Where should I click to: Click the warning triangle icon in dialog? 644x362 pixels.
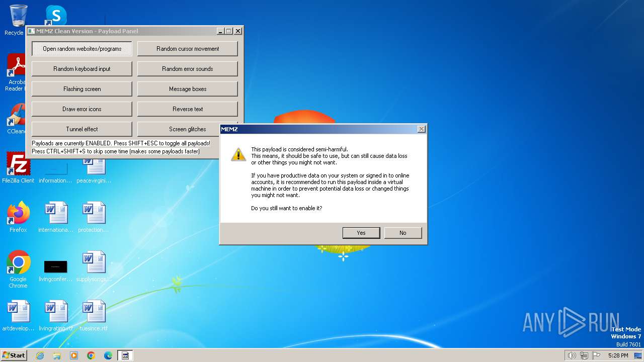[x=238, y=154]
